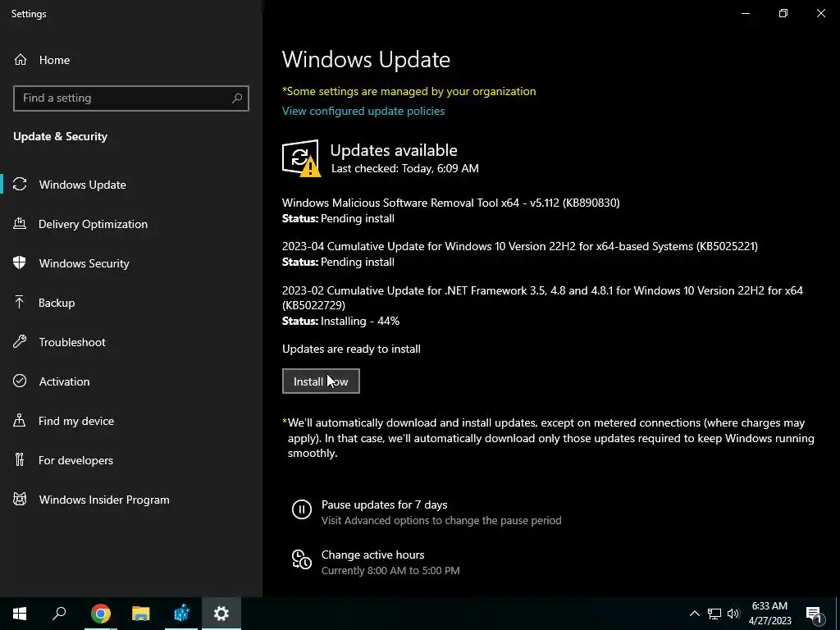This screenshot has width=840, height=630.
Task: Click the Update & Security heading
Action: 61,136
